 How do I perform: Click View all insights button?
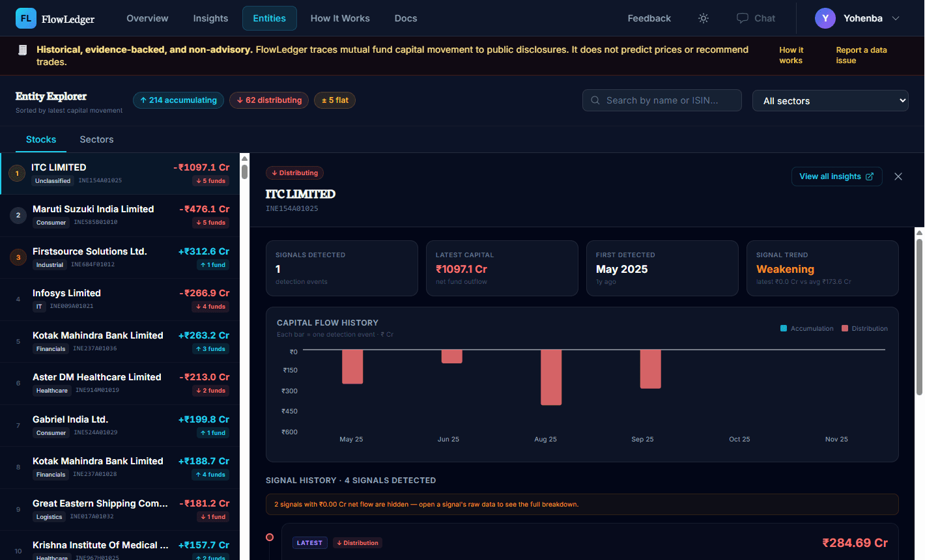837,176
